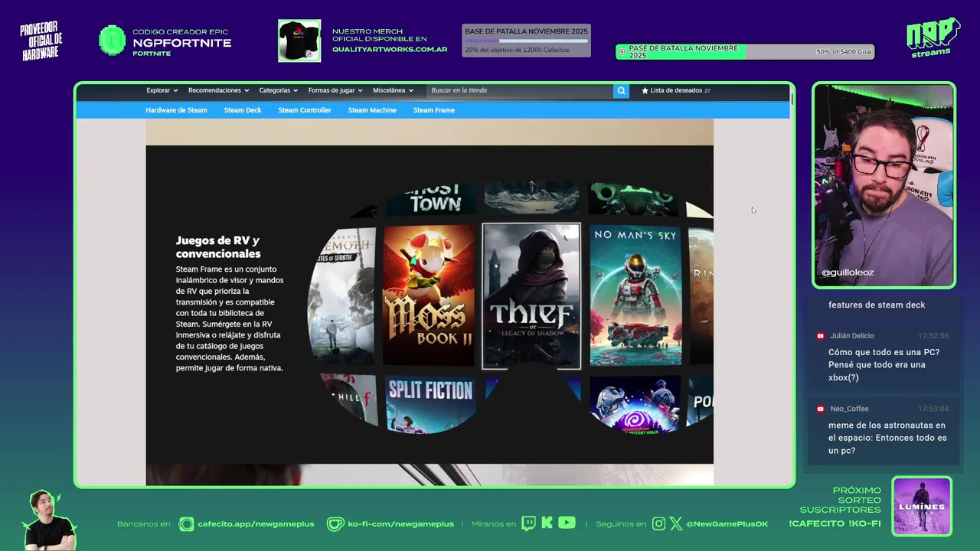Click the host avatar in bottom corner

tap(51, 520)
